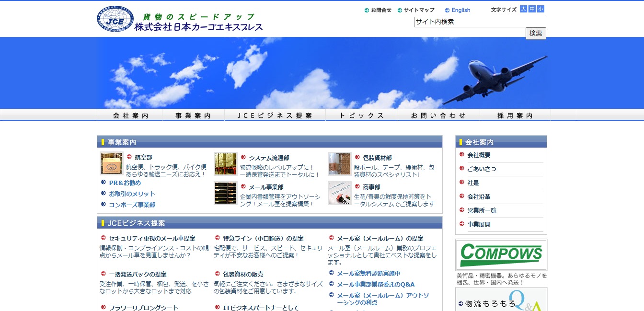
Task: Click the 商事部 flower wrapping image
Action: 339,194
